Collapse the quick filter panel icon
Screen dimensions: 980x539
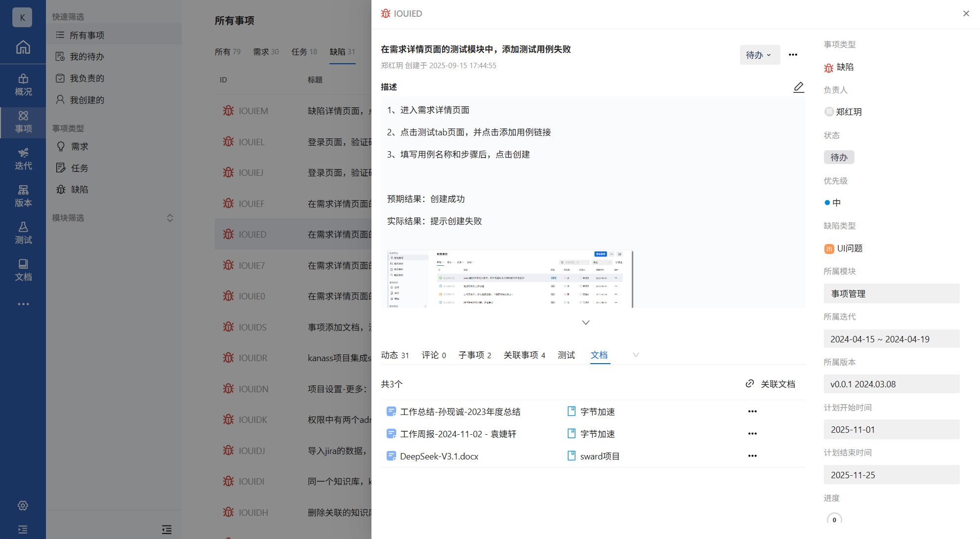point(166,530)
